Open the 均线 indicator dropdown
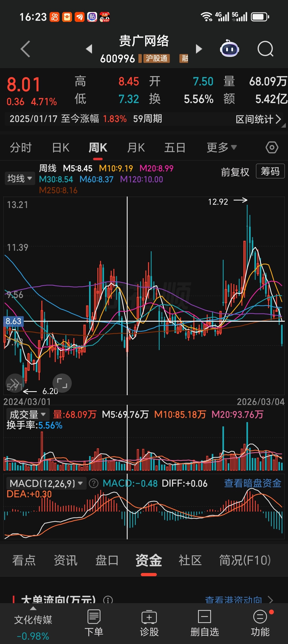 pyautogui.click(x=20, y=178)
